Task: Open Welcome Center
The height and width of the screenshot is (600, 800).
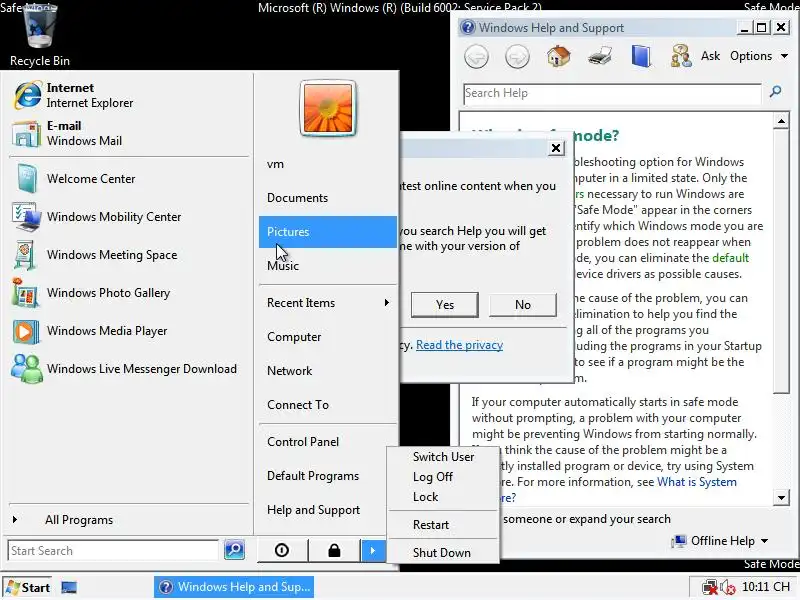Action: (128, 179)
